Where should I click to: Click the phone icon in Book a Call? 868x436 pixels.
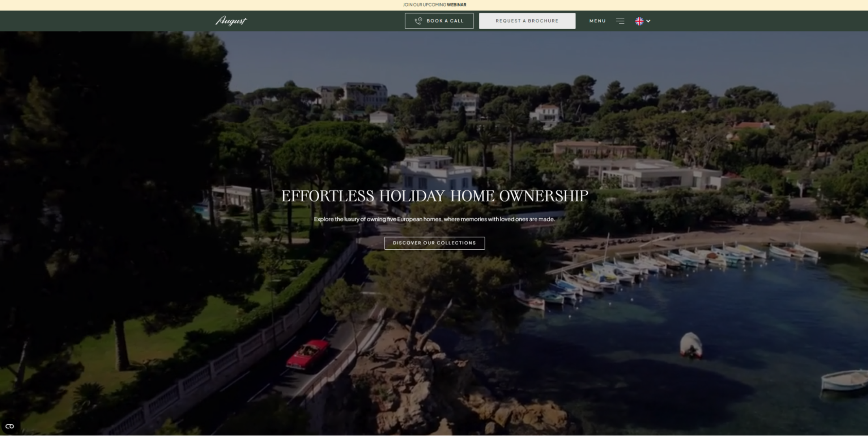click(418, 21)
